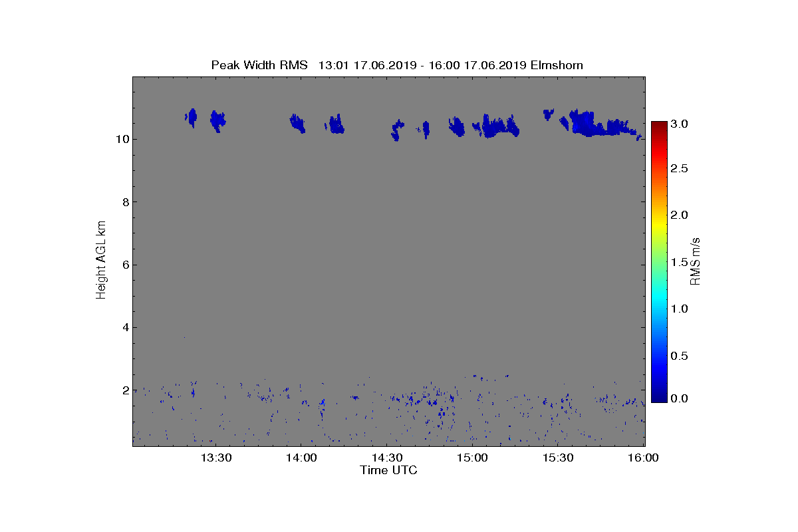
Task: Click the height tick label '10'
Action: [x=122, y=139]
